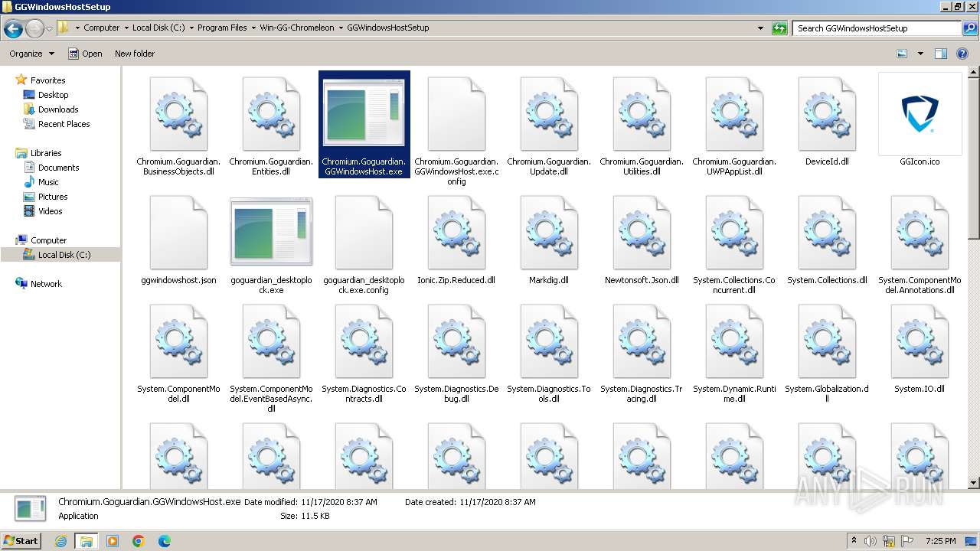Open recent pages dropdown beside navigation arrows
Viewport: 980px width, 551px height.
tap(49, 29)
